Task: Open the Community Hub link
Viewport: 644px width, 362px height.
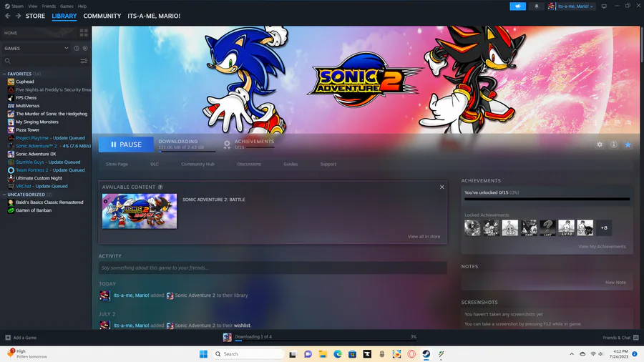Action: [x=197, y=164]
